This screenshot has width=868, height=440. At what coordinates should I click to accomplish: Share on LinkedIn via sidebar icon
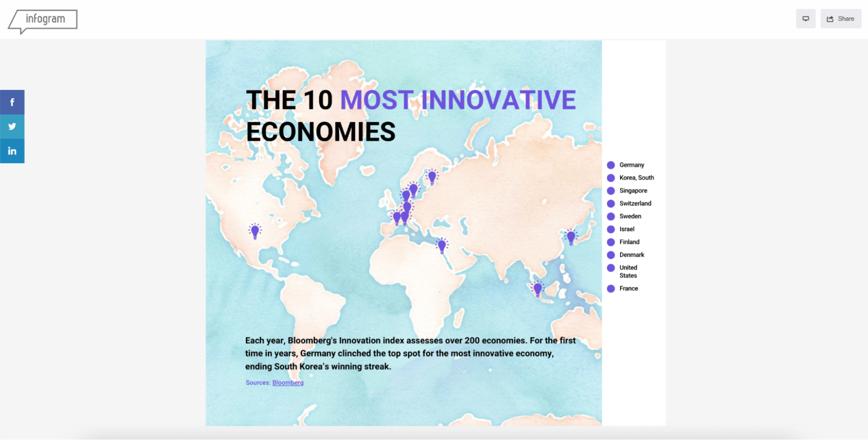click(x=12, y=151)
